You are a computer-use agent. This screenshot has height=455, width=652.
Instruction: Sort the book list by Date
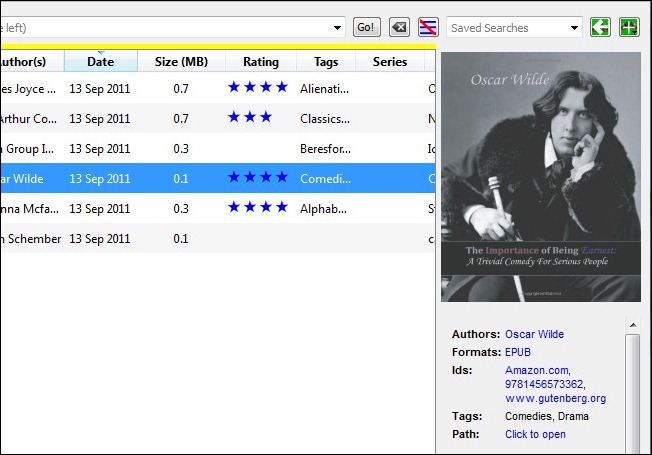(x=101, y=62)
